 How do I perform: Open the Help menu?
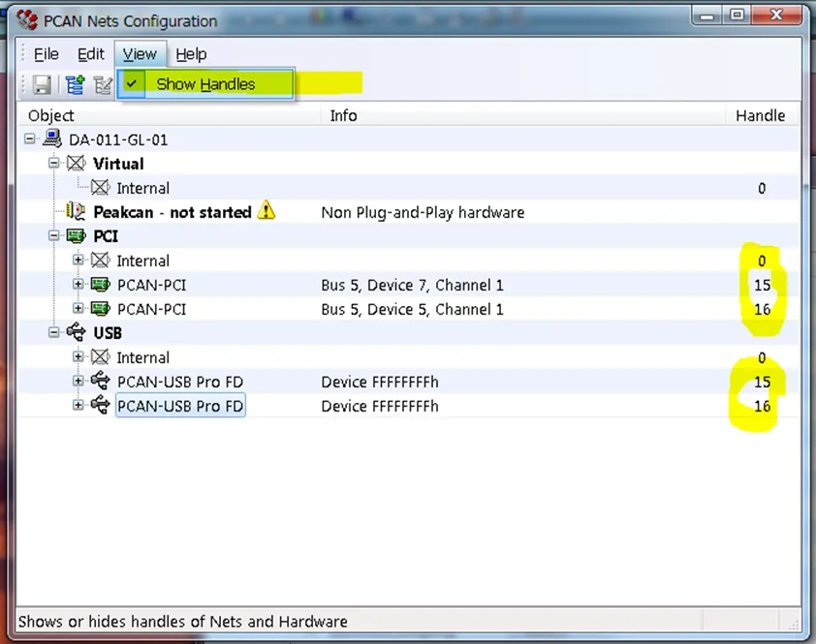[191, 54]
